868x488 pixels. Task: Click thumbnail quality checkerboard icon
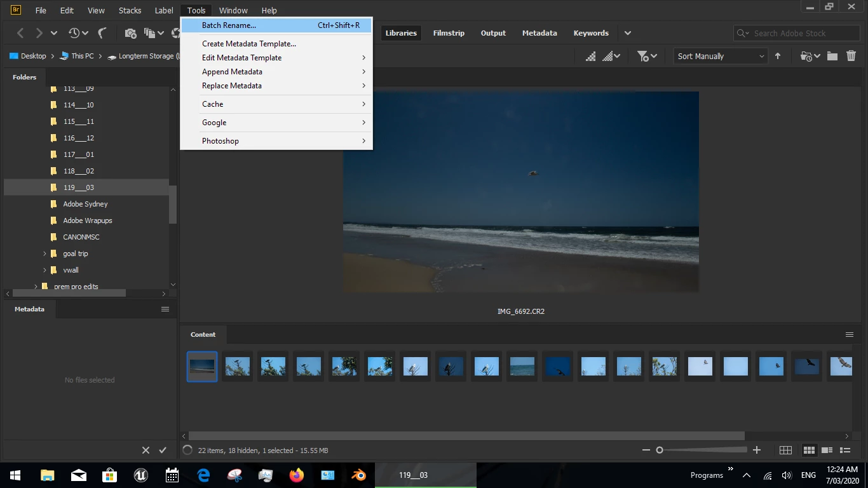point(591,56)
